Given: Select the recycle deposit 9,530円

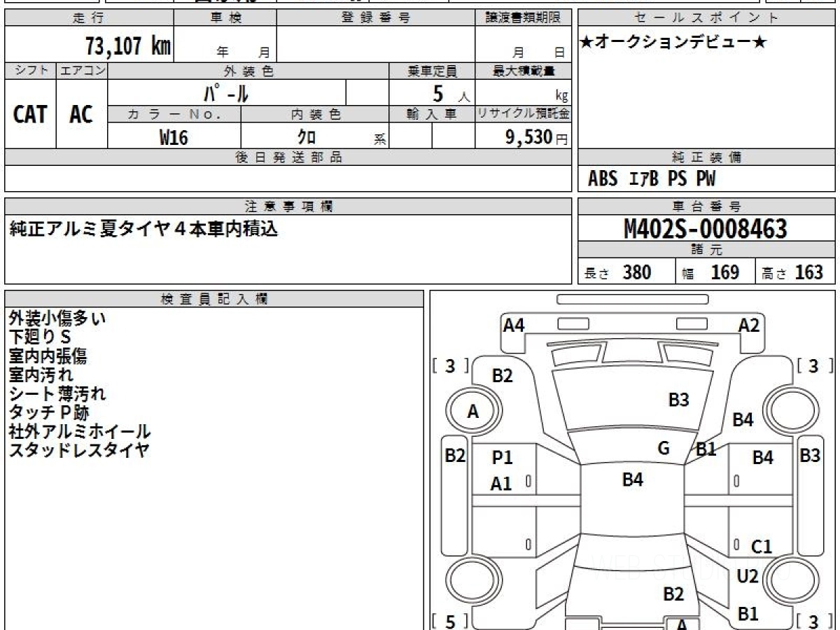Looking at the screenshot, I should point(537,137).
